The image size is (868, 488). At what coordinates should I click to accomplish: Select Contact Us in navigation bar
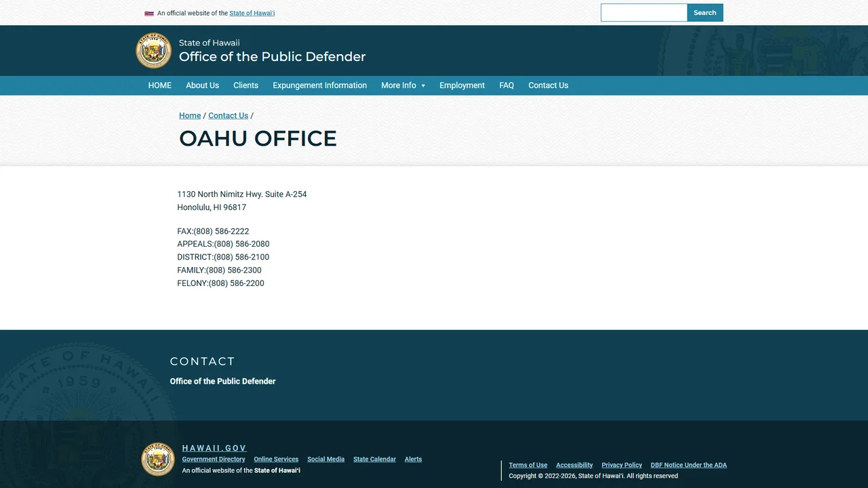(x=548, y=85)
